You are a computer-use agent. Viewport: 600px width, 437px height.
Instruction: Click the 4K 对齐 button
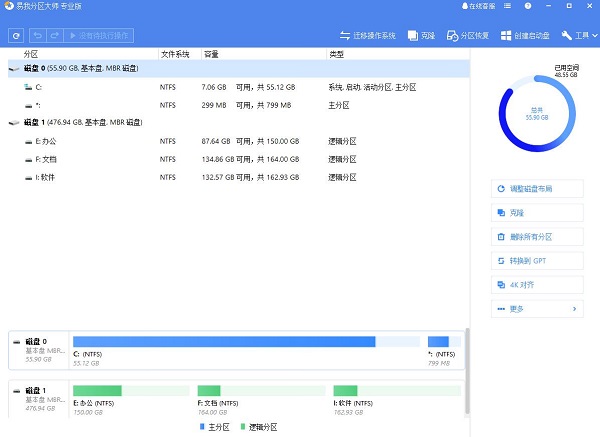click(538, 285)
